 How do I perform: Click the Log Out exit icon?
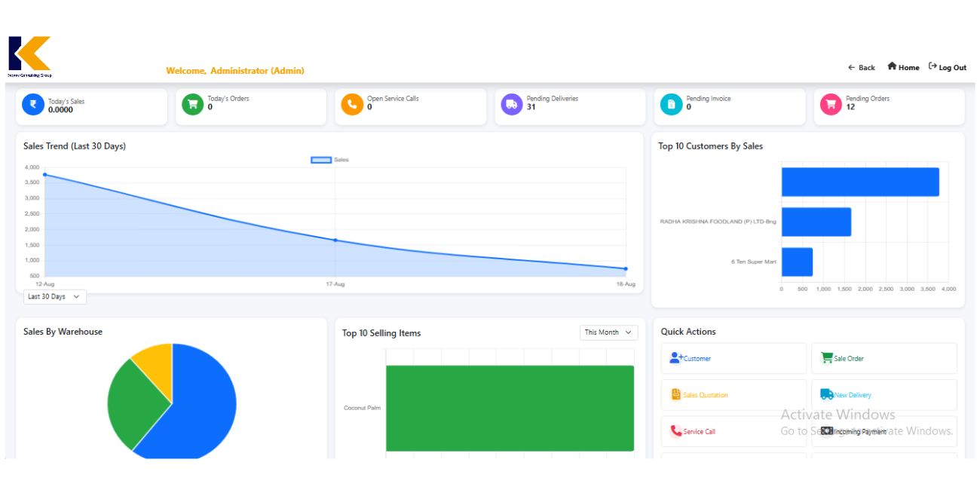tap(933, 66)
